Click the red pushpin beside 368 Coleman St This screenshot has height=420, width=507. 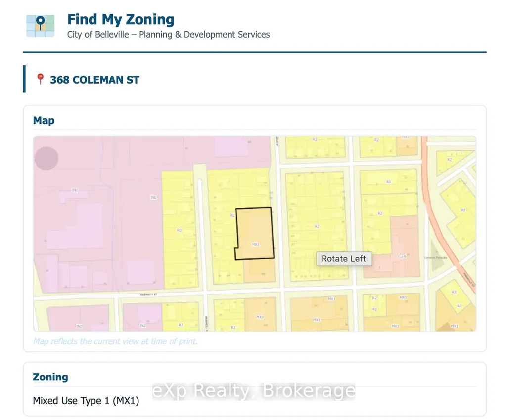point(40,79)
